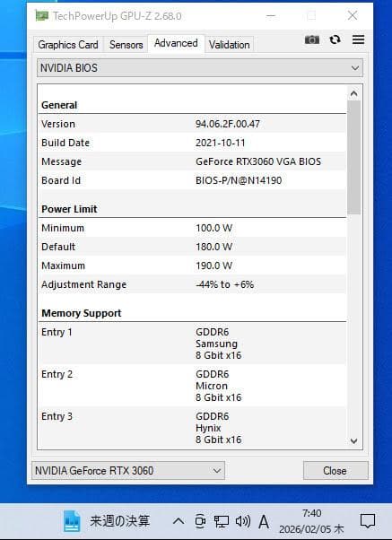The image size is (392, 540).
Task: Click the Close button
Action: pyautogui.click(x=335, y=470)
